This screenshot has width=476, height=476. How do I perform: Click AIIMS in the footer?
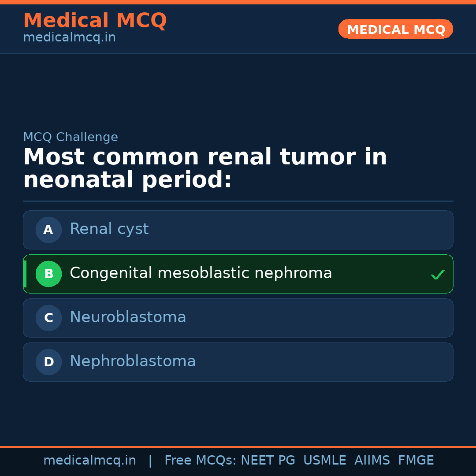point(372,461)
